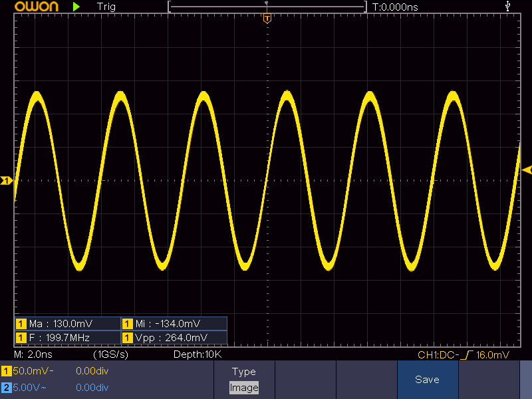The image size is (532, 399).
Task: Click the OWON logo
Action: 37,7
